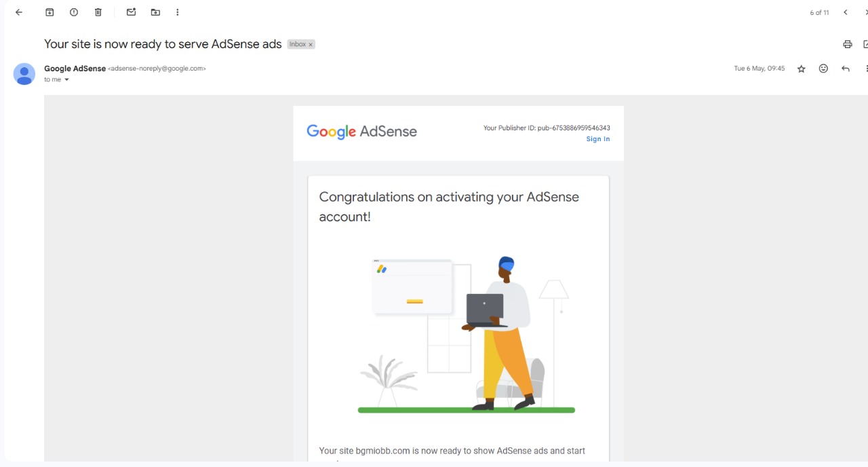
Task: Print this email conversation
Action: 847,44
